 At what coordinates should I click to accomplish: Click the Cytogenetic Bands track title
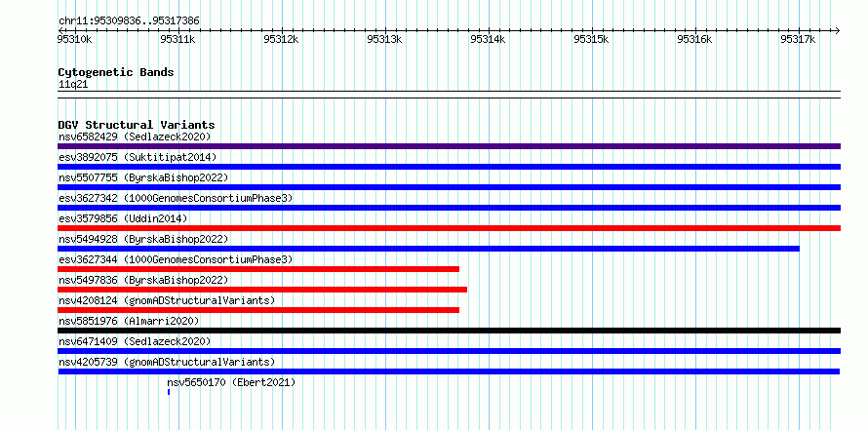(x=116, y=72)
